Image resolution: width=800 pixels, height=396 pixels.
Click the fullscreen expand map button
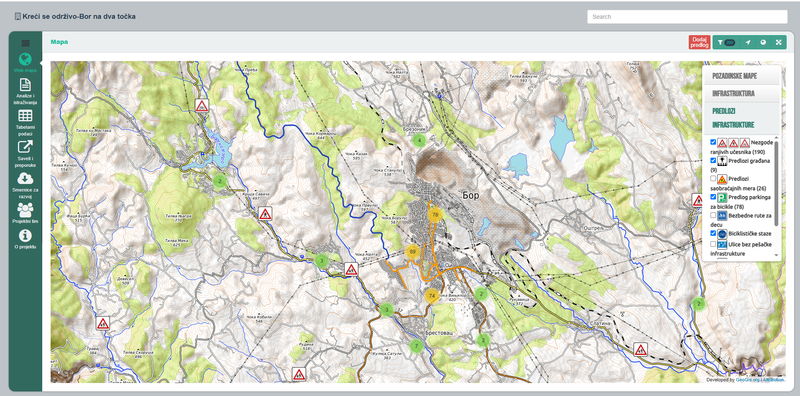[779, 42]
